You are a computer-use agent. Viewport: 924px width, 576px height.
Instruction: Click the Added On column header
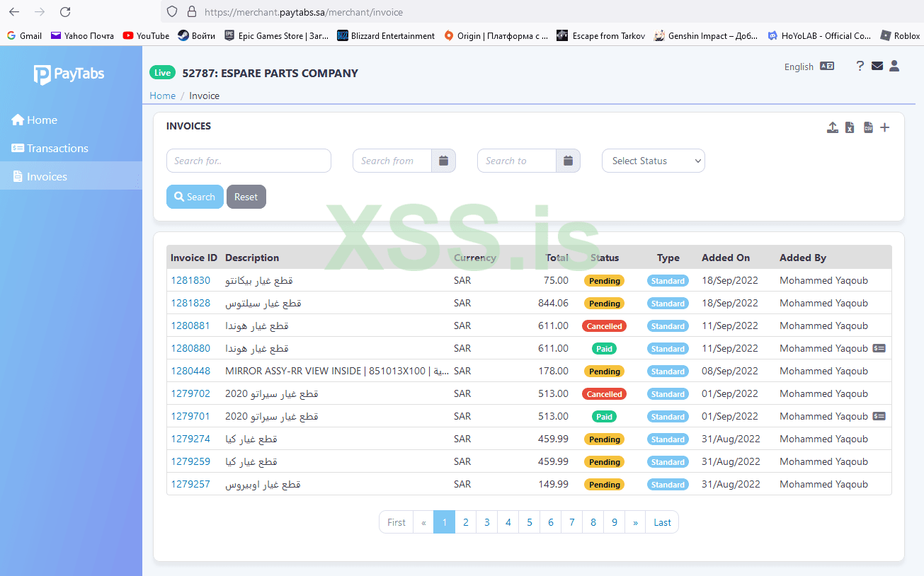[x=726, y=258]
